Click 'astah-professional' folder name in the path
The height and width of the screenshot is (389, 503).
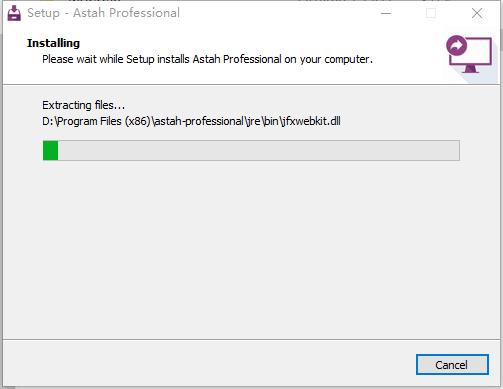tap(199, 121)
